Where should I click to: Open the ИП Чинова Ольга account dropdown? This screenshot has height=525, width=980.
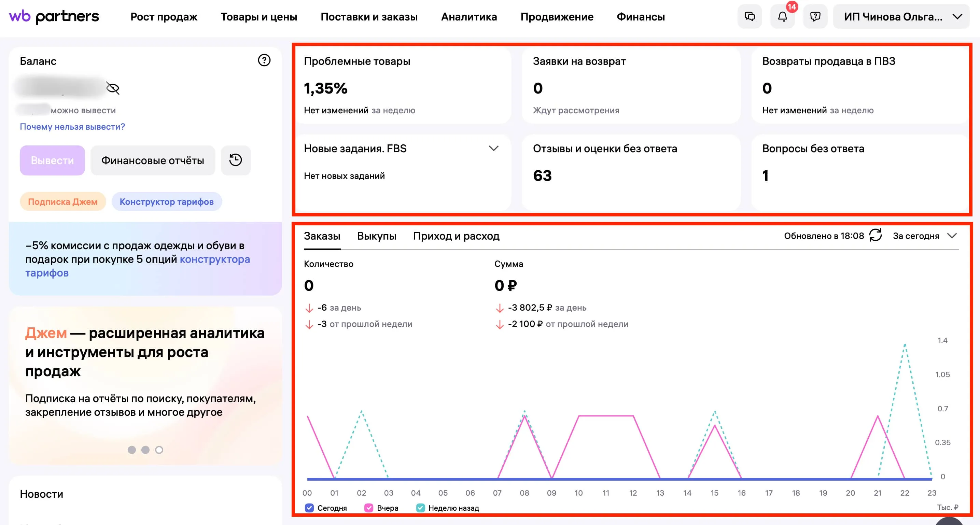pos(900,17)
